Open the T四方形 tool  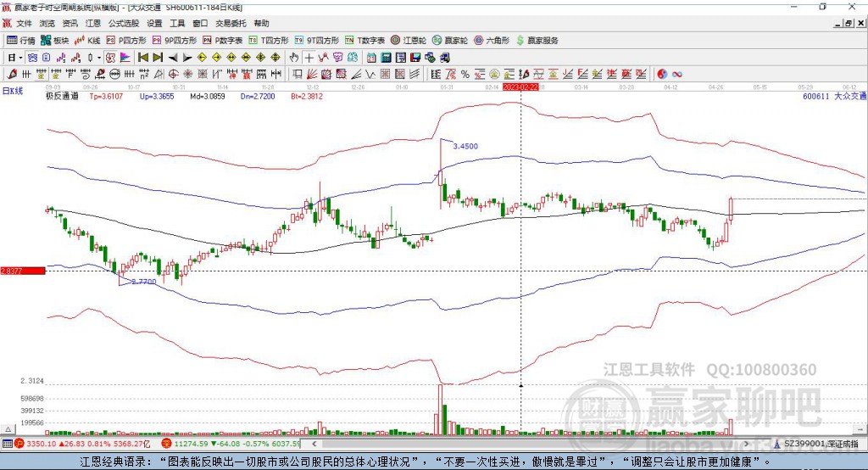coord(269,41)
